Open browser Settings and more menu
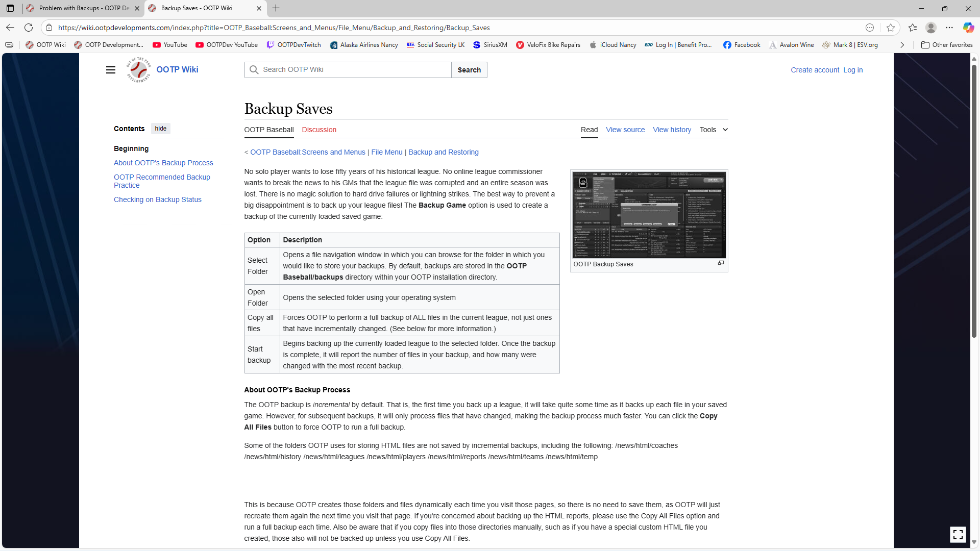 click(x=949, y=28)
